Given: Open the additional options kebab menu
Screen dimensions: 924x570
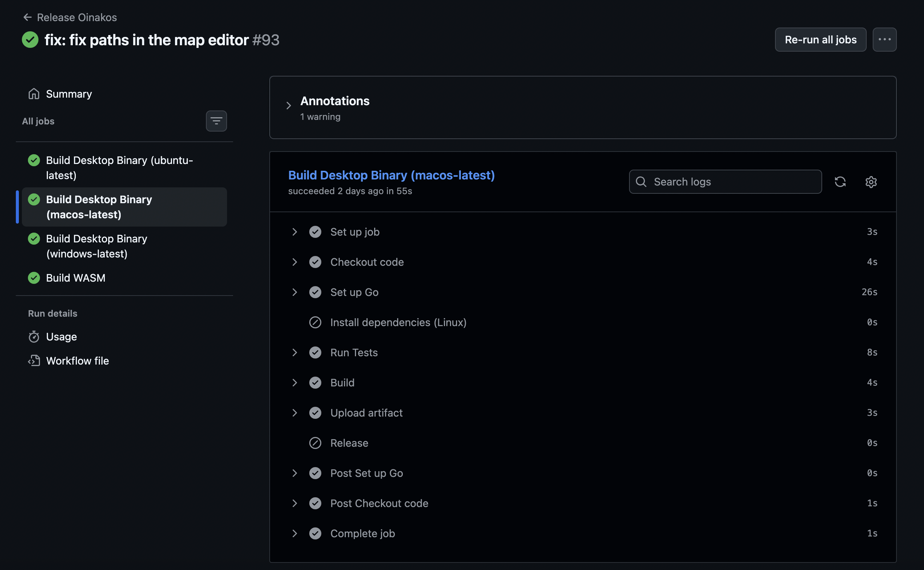Looking at the screenshot, I should [884, 39].
